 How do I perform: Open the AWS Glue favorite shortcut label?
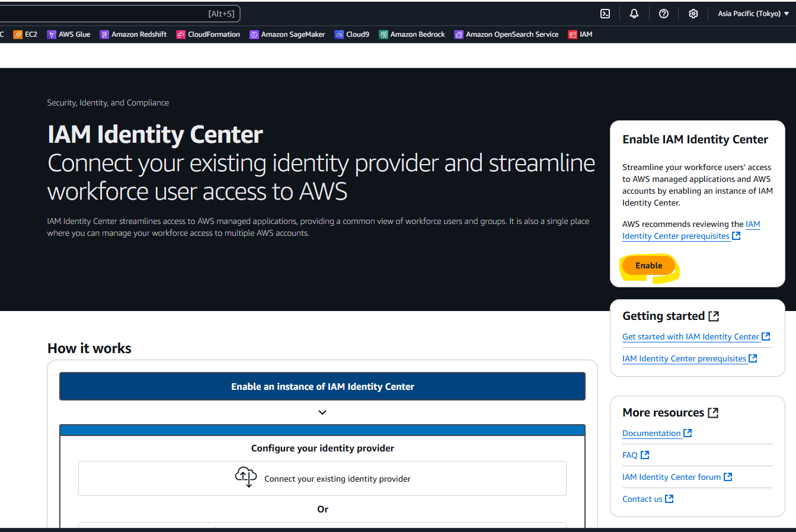(75, 34)
